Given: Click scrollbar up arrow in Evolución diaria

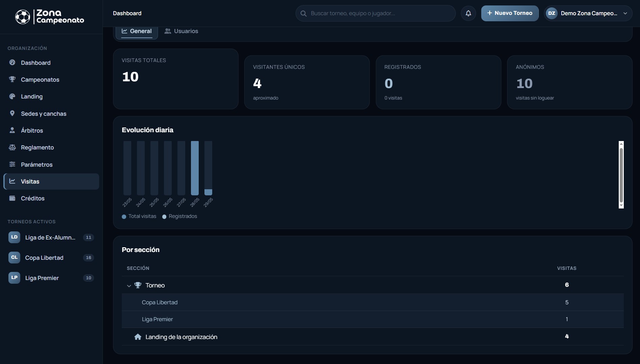Looking at the screenshot, I should 621,144.
